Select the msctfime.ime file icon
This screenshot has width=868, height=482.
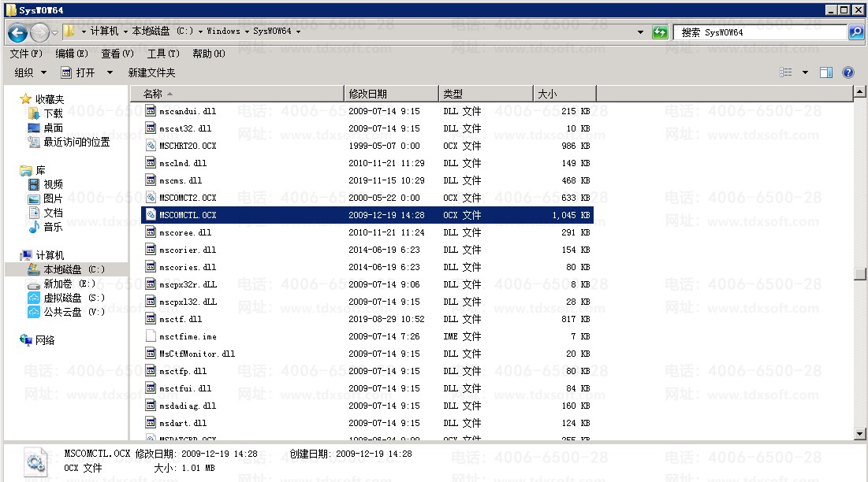[151, 336]
